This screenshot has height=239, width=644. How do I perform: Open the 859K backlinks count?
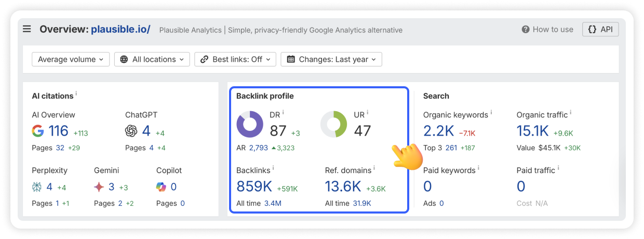tap(254, 187)
